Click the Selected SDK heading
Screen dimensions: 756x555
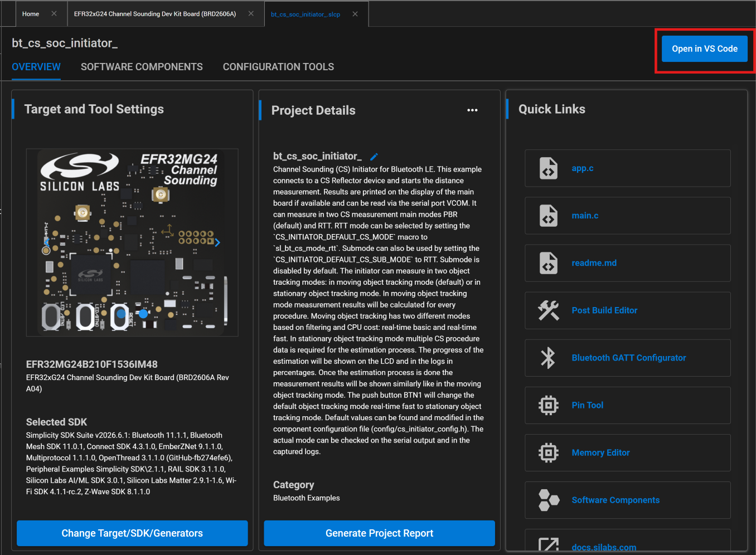click(x=56, y=422)
